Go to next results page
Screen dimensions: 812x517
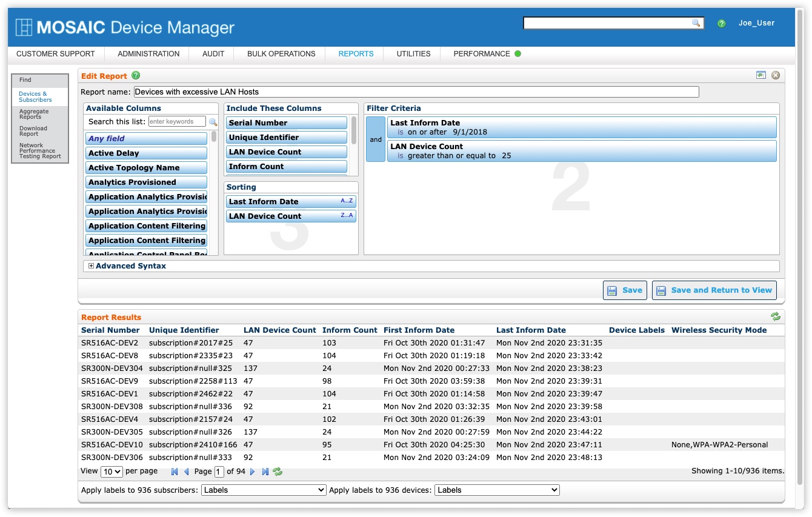[x=253, y=472]
